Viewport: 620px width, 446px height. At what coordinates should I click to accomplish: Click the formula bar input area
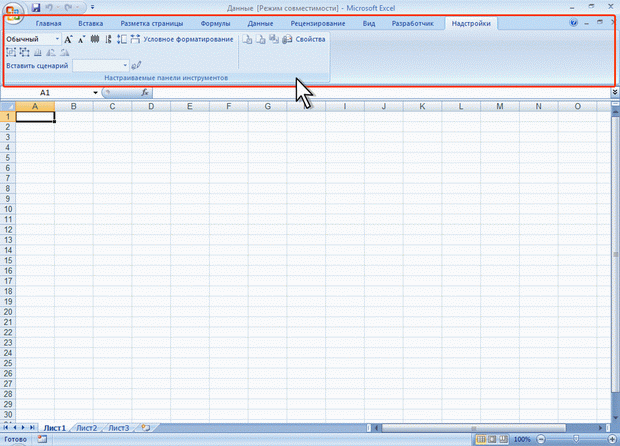[x=382, y=93]
